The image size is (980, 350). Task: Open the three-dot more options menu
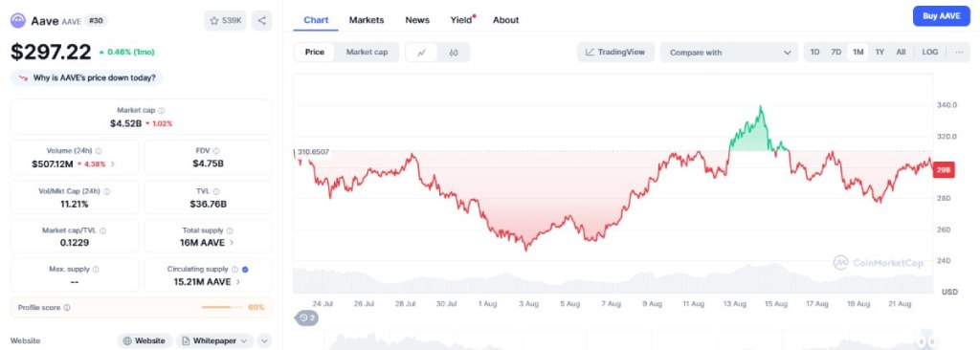click(x=959, y=53)
